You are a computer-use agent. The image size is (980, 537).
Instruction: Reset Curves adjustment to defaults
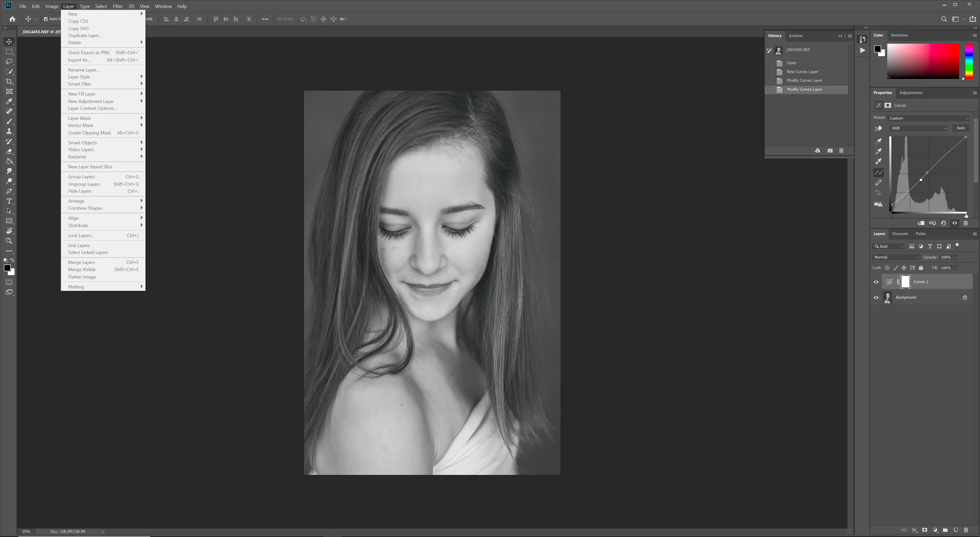pos(943,223)
